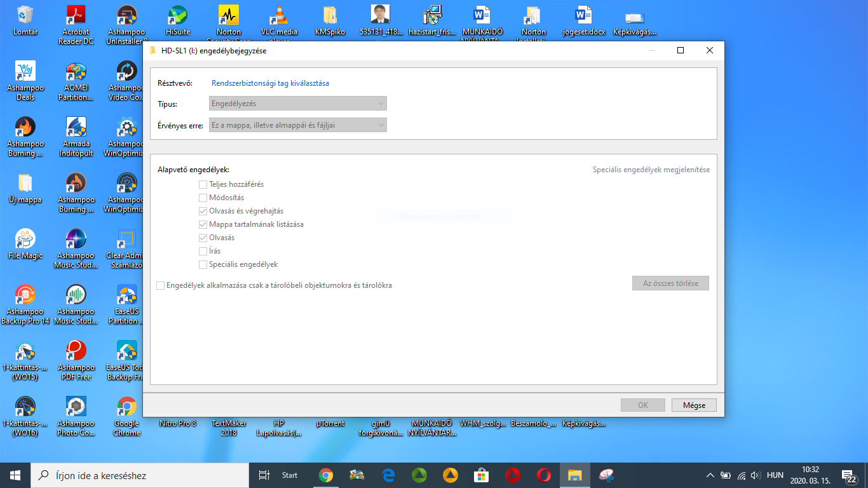Launch Acrobat Reader DC from desktop
868x488 pixels.
tap(76, 24)
